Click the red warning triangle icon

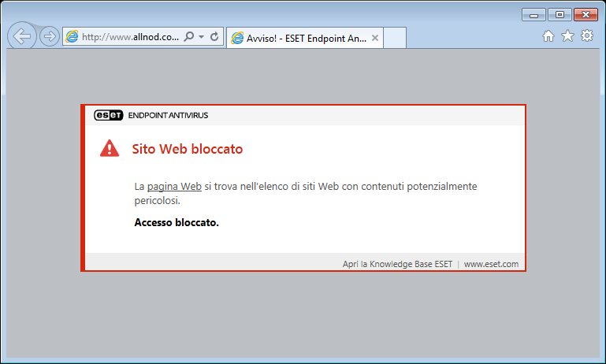(x=110, y=148)
